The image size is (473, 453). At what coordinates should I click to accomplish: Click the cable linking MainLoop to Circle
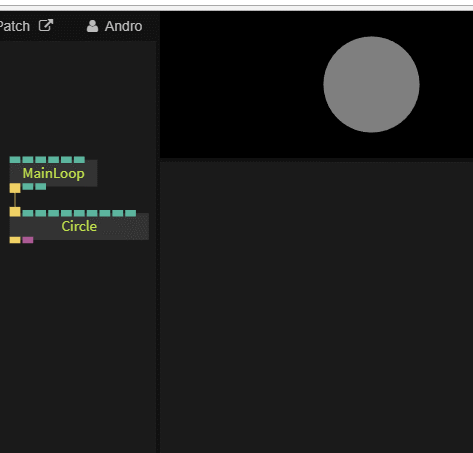pos(15,200)
